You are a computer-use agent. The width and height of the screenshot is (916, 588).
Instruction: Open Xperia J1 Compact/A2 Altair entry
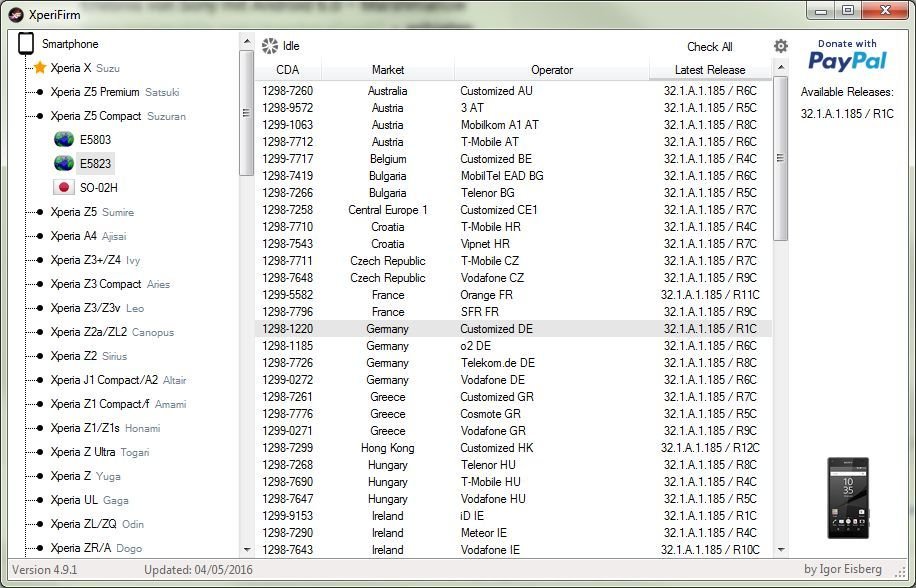(x=118, y=380)
